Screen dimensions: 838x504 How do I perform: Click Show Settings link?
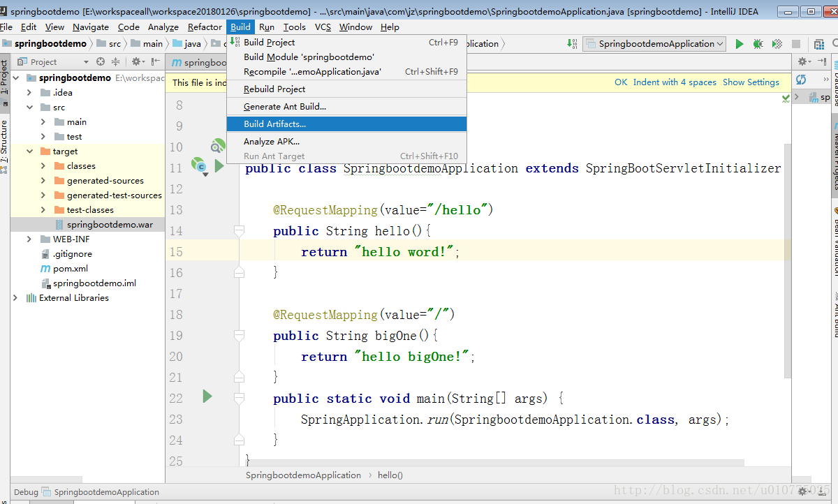click(751, 82)
